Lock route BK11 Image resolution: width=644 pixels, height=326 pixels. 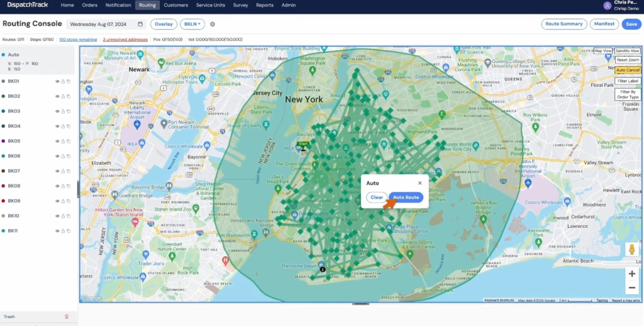pos(63,231)
